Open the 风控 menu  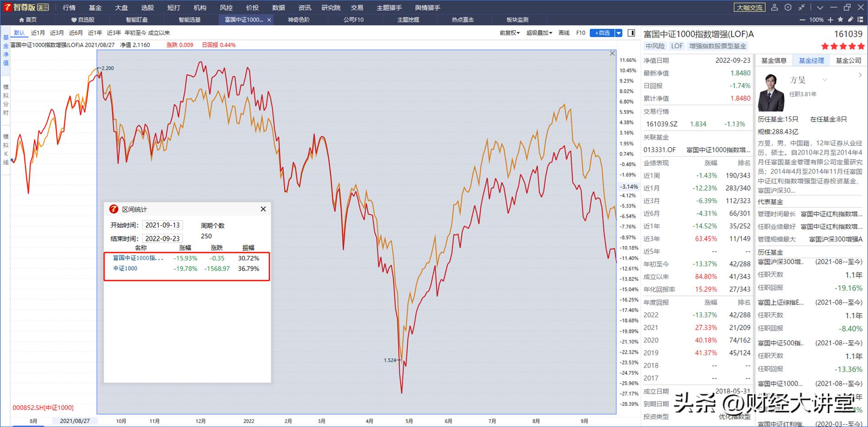[226, 7]
